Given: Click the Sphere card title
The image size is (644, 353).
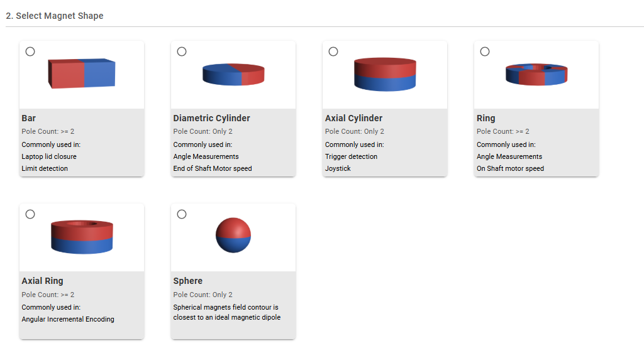Looking at the screenshot, I should [187, 281].
